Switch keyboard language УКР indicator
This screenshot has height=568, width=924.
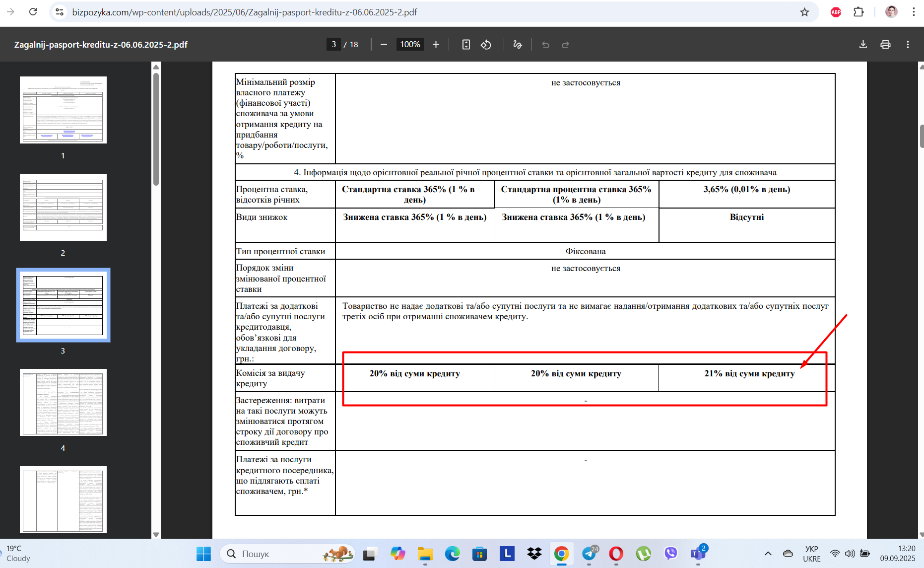[812, 554]
